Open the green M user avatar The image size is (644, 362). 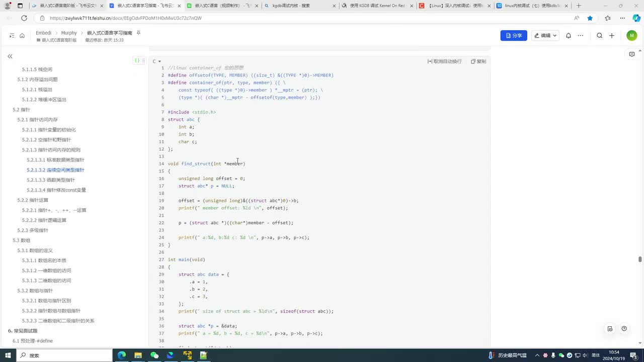[x=631, y=36]
